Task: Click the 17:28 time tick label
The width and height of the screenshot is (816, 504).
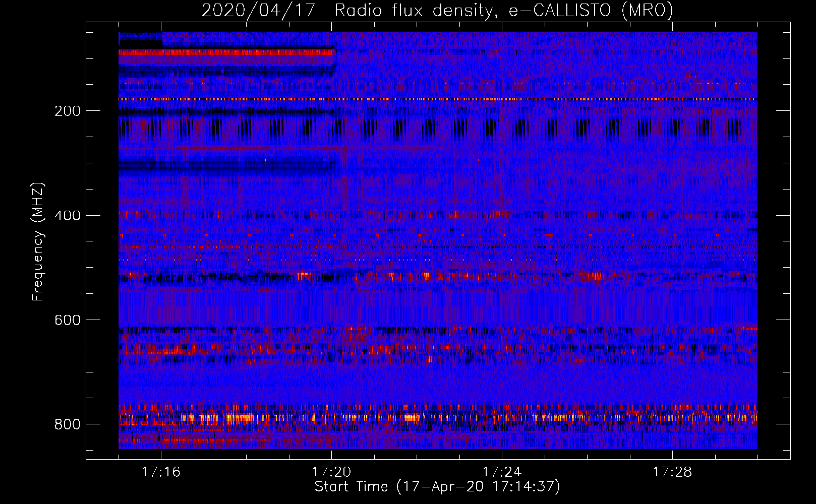Action: pos(672,472)
